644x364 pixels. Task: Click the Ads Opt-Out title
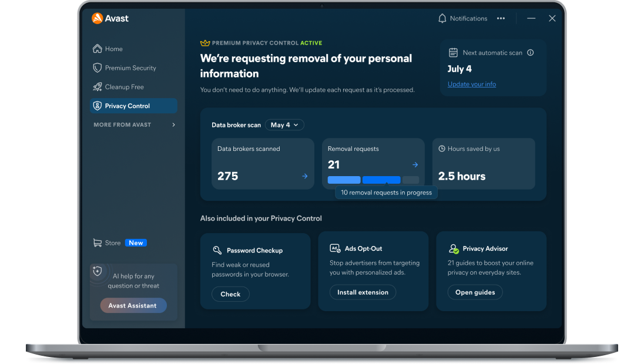point(363,249)
